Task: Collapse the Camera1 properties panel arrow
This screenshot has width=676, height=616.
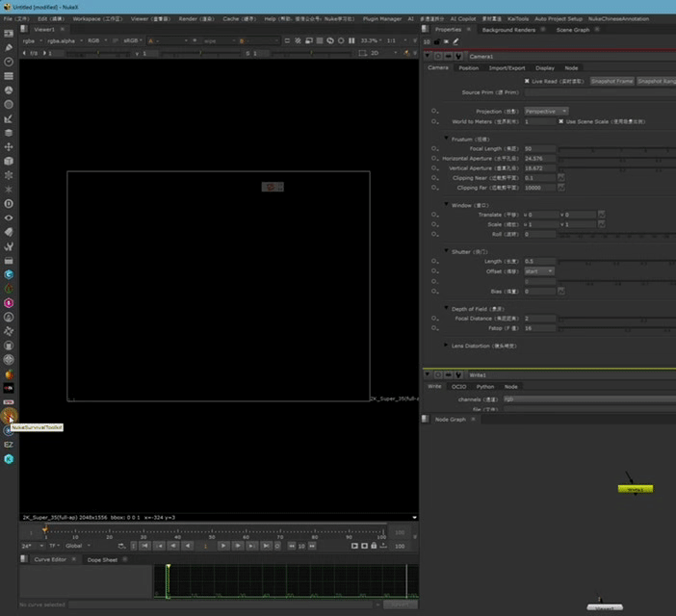Action: click(428, 56)
